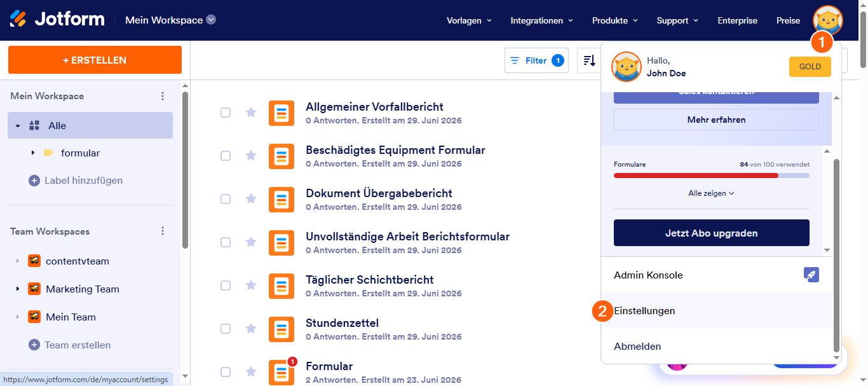Tick the Formular row checkbox

click(x=226, y=372)
